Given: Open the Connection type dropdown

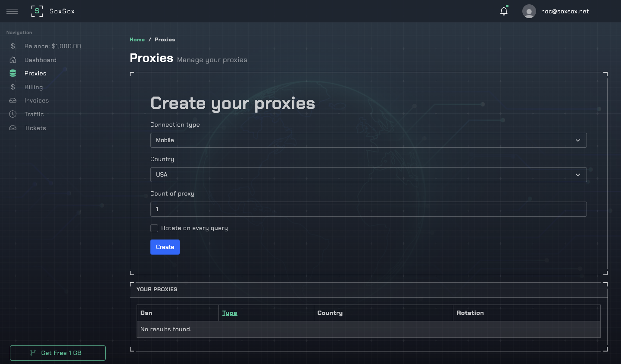Looking at the screenshot, I should point(368,140).
